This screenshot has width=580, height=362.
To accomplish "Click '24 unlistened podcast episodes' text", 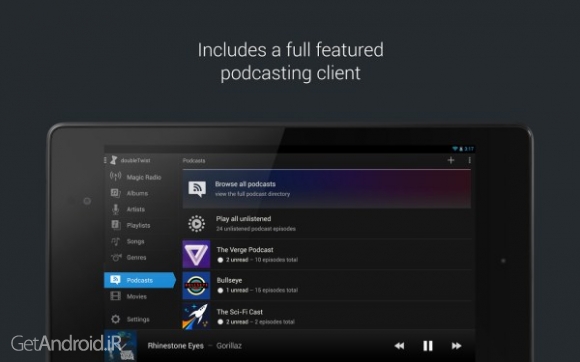I will click(x=256, y=229).
